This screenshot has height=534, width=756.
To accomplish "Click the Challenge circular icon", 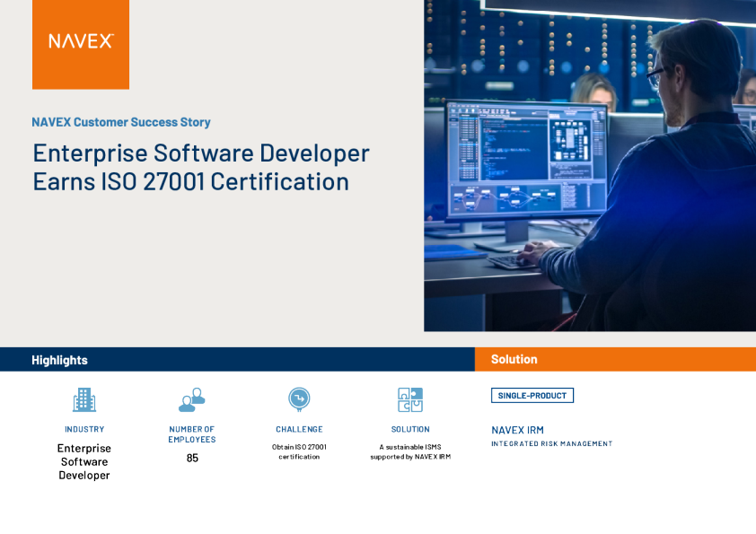I will [299, 398].
